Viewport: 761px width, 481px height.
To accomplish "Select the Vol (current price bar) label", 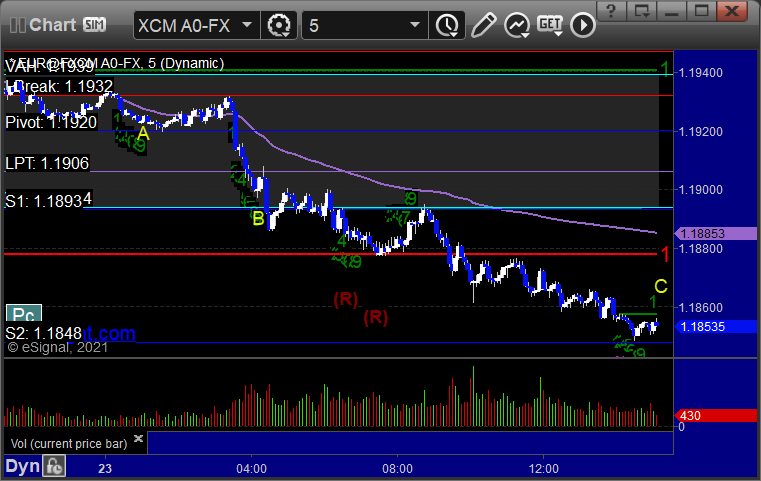I will click(x=69, y=444).
